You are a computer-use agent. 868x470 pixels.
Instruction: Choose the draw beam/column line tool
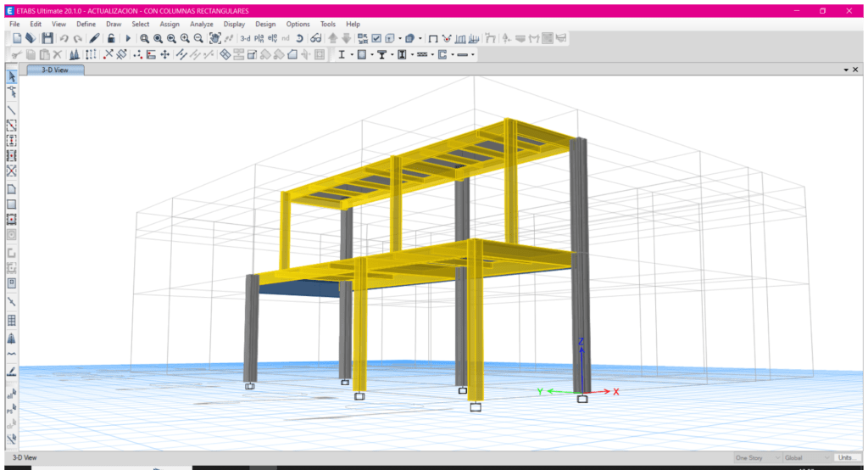click(11, 109)
